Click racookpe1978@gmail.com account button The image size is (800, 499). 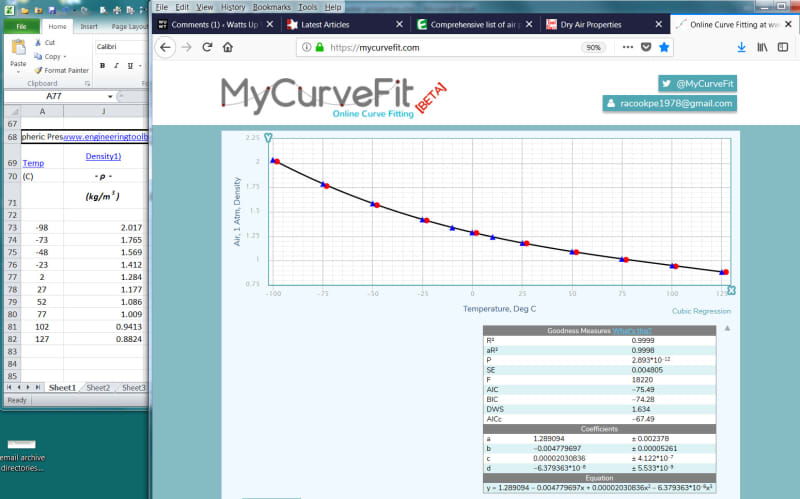pyautogui.click(x=669, y=103)
